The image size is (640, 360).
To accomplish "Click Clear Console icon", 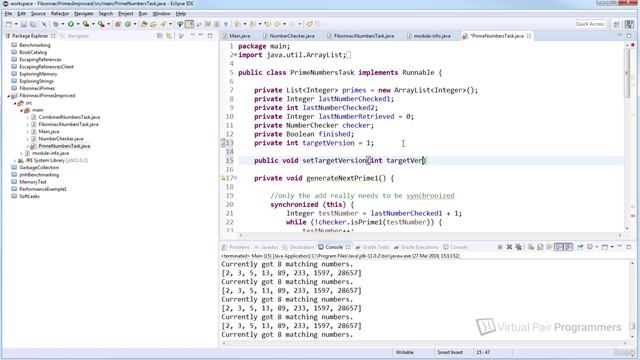I will (531, 247).
